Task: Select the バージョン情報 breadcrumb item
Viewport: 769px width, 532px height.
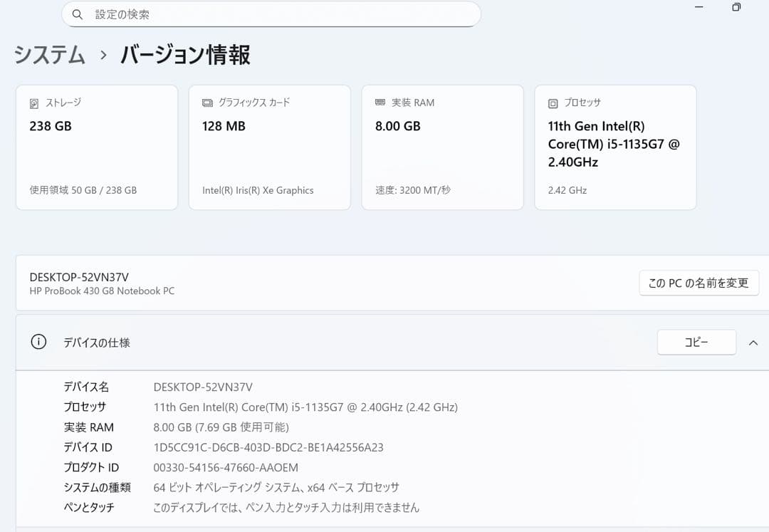Action: point(184,55)
